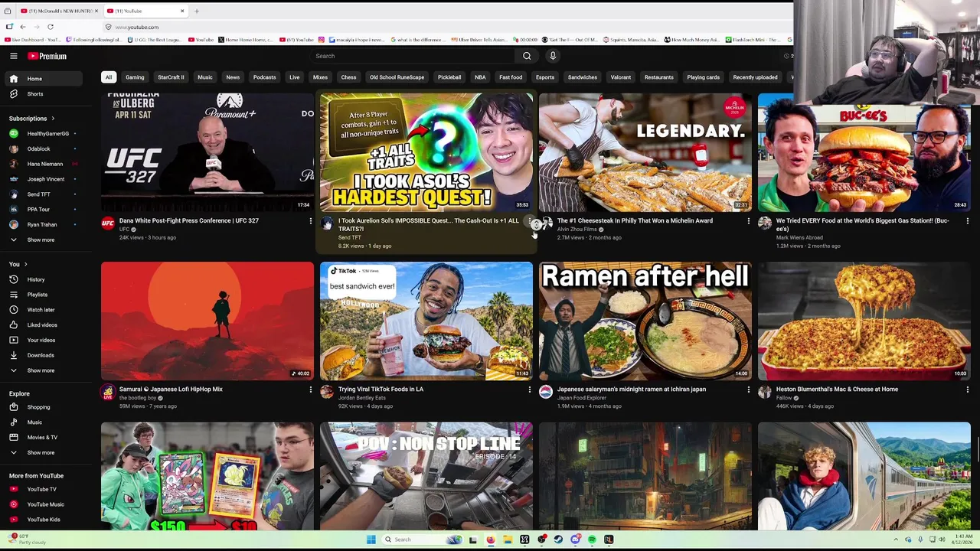This screenshot has width=980, height=551.
Task: Play the Samurai red sunset video thumbnail
Action: pos(207,321)
